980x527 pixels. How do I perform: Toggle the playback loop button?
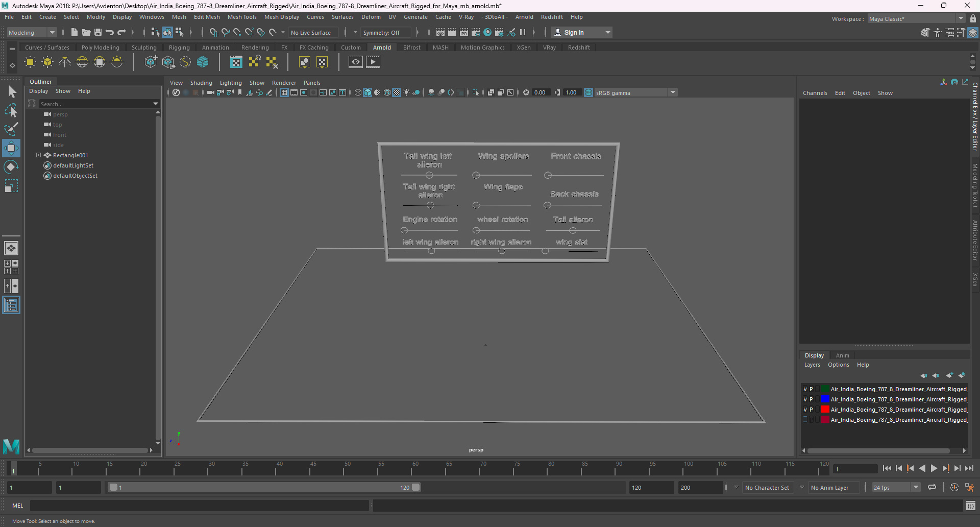click(932, 487)
